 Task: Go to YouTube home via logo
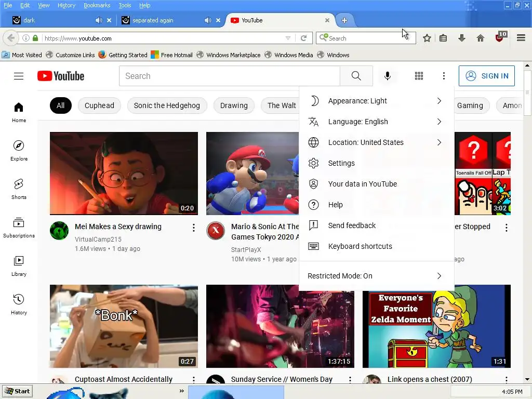(61, 76)
